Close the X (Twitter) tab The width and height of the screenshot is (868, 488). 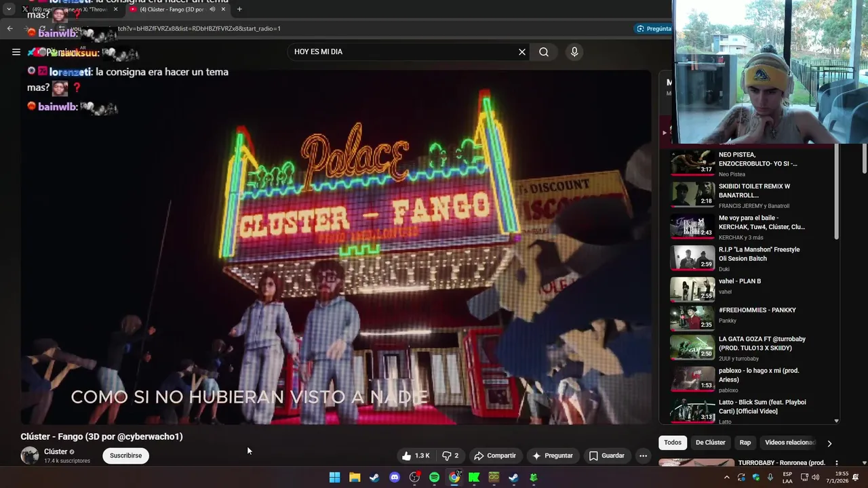point(115,9)
